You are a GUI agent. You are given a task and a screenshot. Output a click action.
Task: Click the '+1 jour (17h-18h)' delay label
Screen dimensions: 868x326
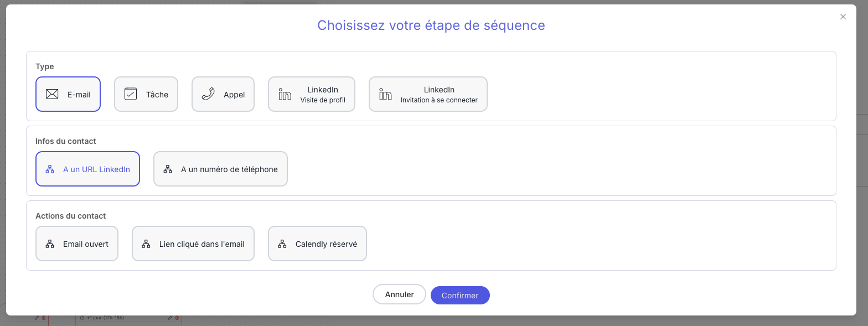(105, 318)
